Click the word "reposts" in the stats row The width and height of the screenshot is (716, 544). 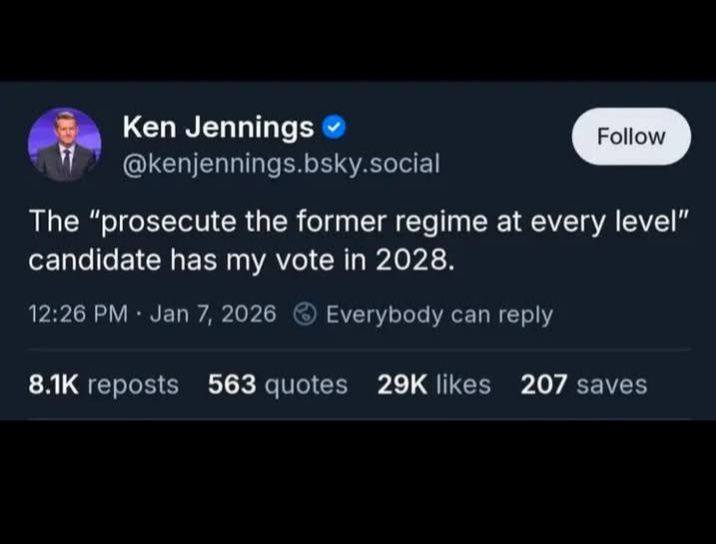(x=133, y=384)
